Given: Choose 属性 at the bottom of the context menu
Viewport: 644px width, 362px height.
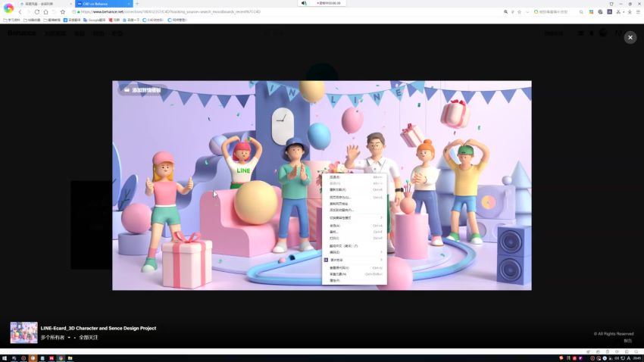Looking at the screenshot, I should tap(354, 280).
